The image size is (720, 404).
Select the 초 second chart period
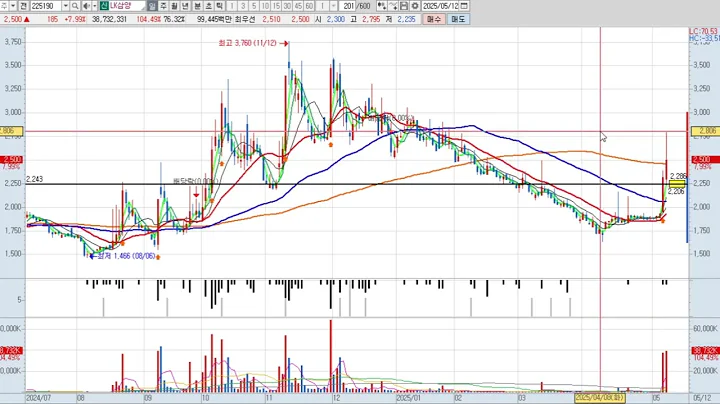[x=208, y=6]
